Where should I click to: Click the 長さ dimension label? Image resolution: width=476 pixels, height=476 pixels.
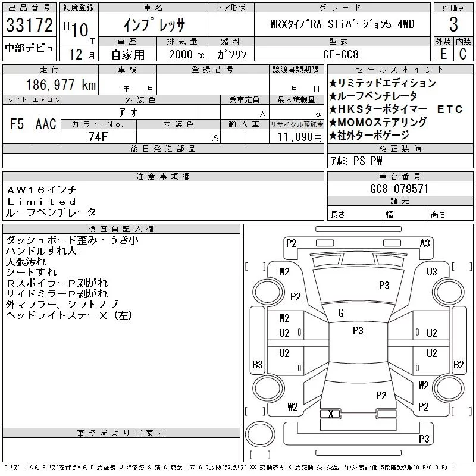[x=338, y=215]
